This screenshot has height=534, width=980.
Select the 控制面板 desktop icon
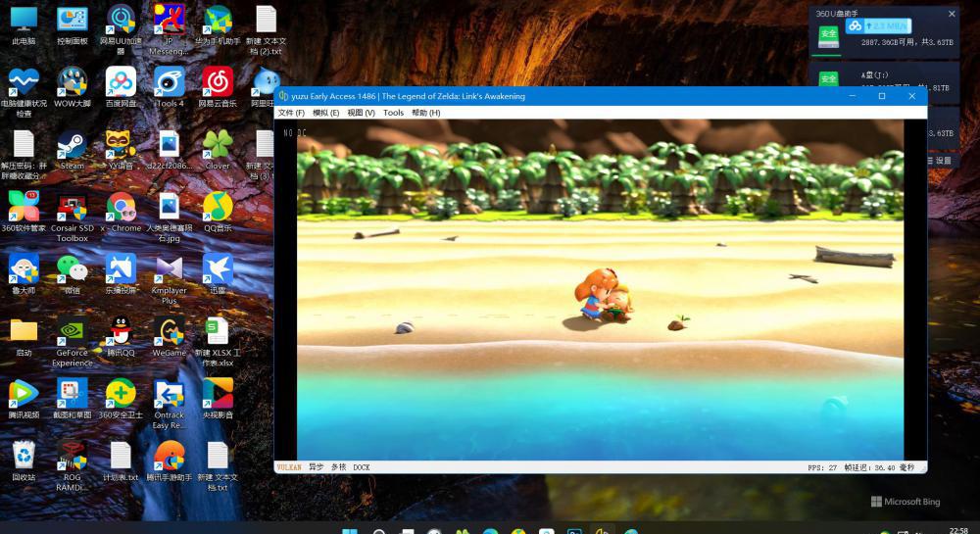(73, 25)
